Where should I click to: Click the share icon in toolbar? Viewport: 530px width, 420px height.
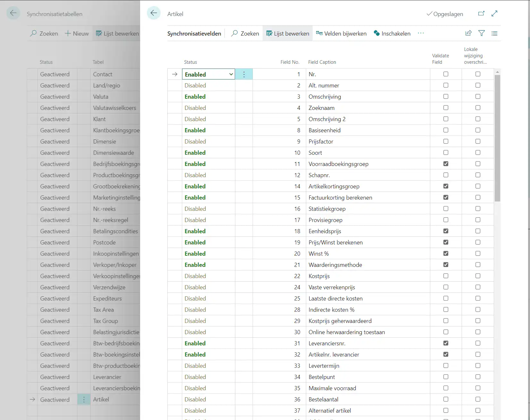[x=468, y=33]
